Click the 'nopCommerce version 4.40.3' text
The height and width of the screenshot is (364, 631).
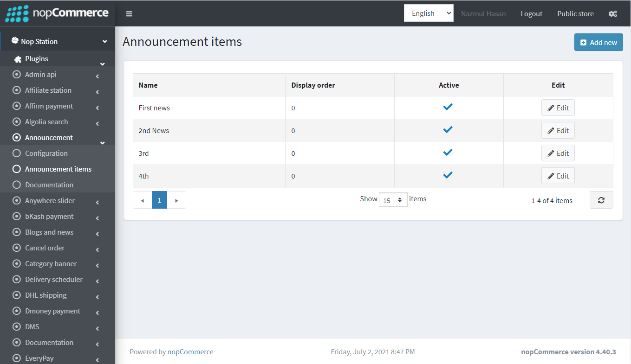[568, 351]
